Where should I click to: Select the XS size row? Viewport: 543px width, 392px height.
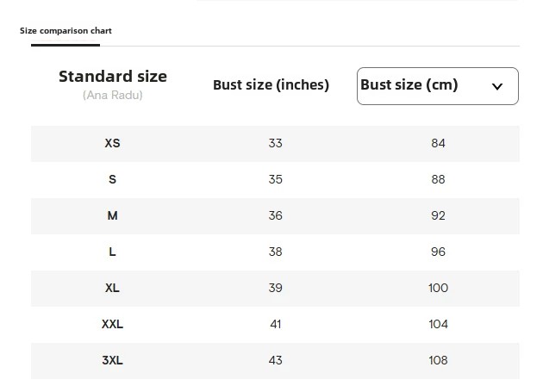click(275, 144)
